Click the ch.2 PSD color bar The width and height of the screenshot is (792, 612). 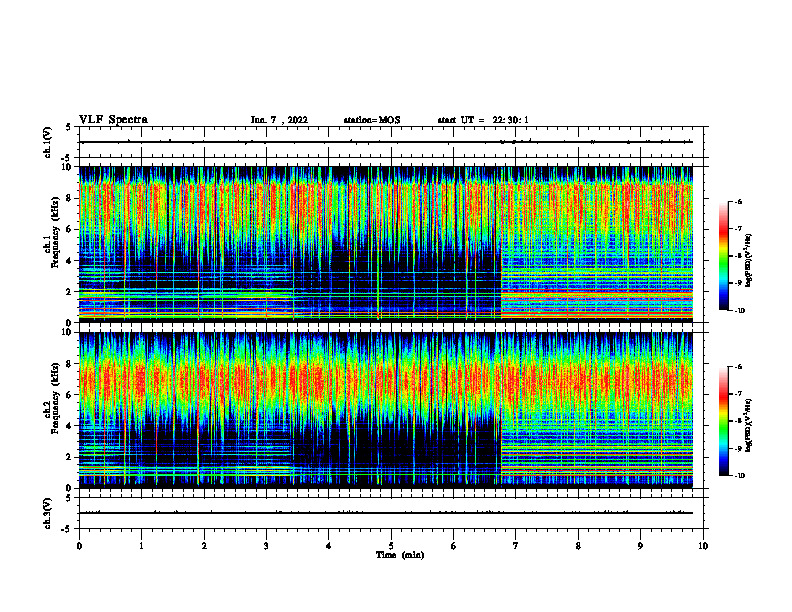[723, 421]
